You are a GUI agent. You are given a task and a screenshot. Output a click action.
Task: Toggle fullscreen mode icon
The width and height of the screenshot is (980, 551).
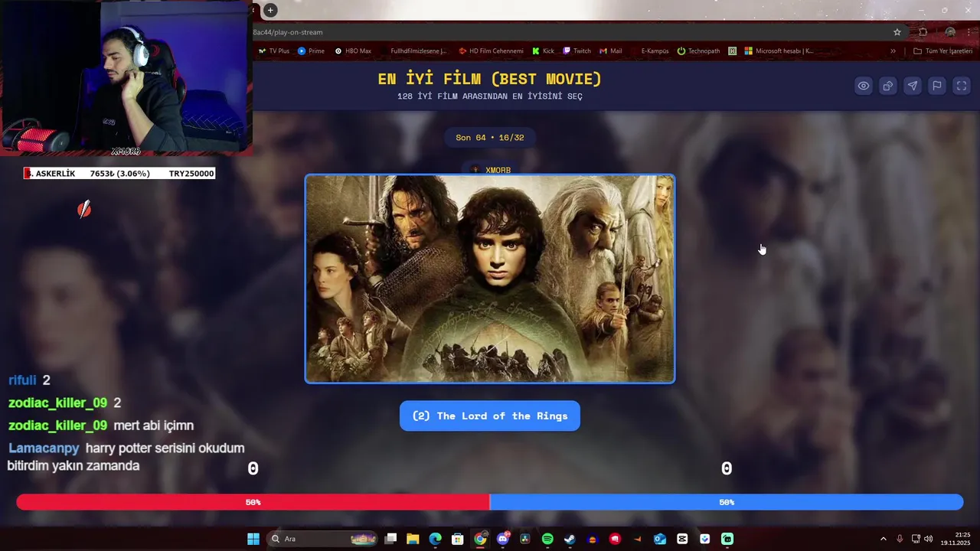tap(962, 86)
